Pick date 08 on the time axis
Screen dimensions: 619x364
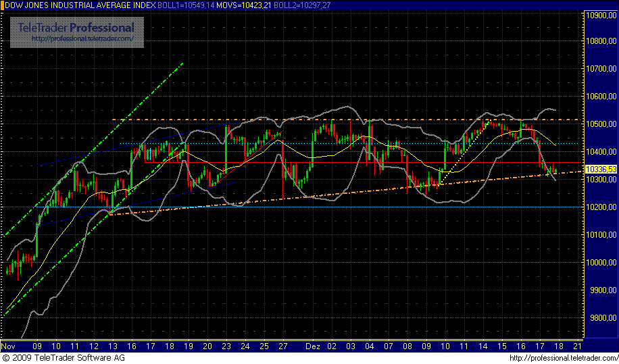(407, 346)
